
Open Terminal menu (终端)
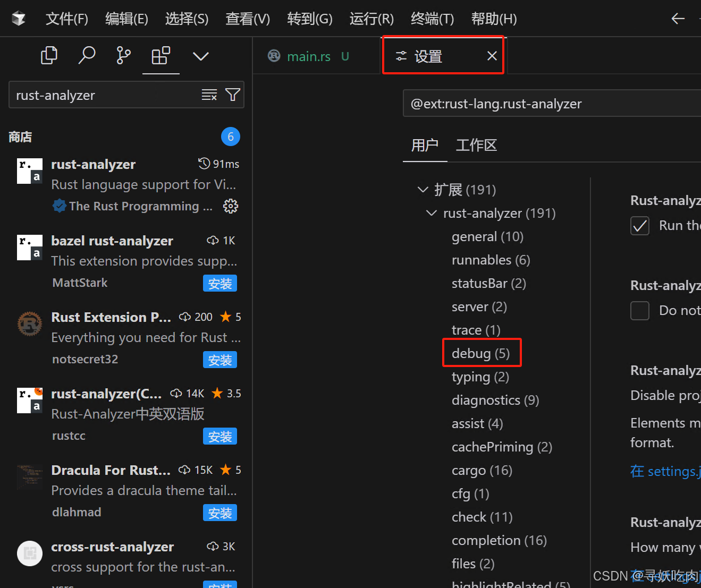pos(433,19)
